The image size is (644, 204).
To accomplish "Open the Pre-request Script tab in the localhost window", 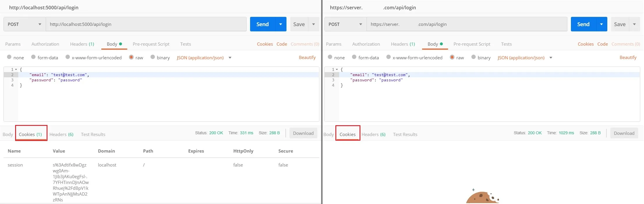I will pyautogui.click(x=151, y=44).
